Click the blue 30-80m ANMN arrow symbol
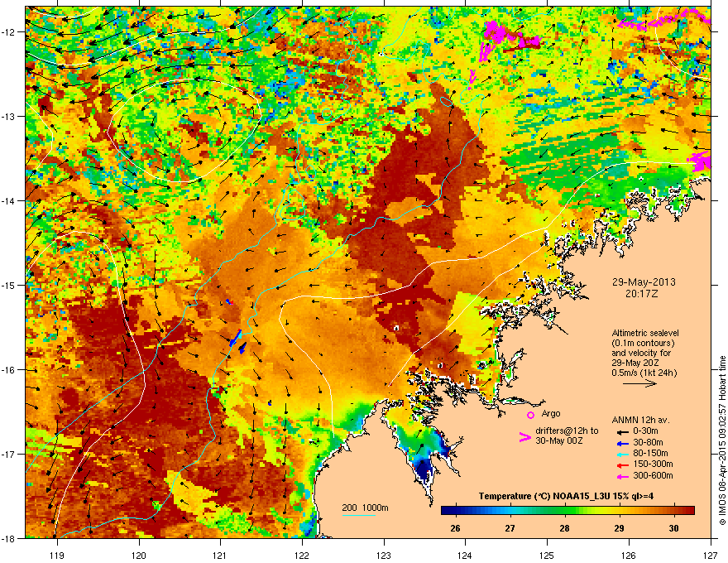The image size is (728, 563). coord(623,444)
